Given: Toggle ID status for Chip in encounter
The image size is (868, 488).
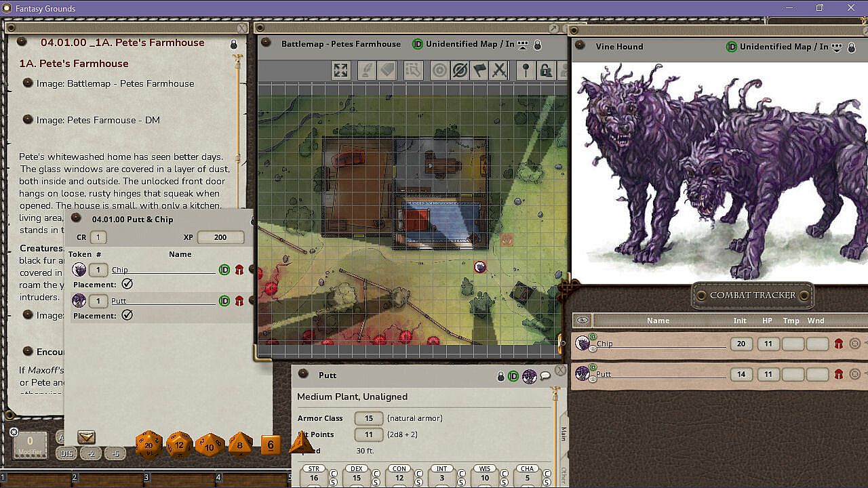Looking at the screenshot, I should (224, 270).
